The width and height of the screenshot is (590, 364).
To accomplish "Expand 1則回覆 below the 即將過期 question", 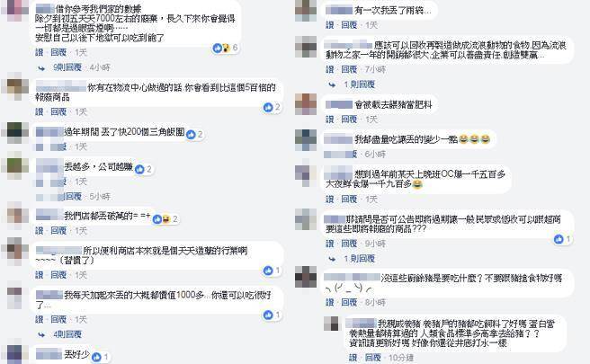I will point(360,259).
